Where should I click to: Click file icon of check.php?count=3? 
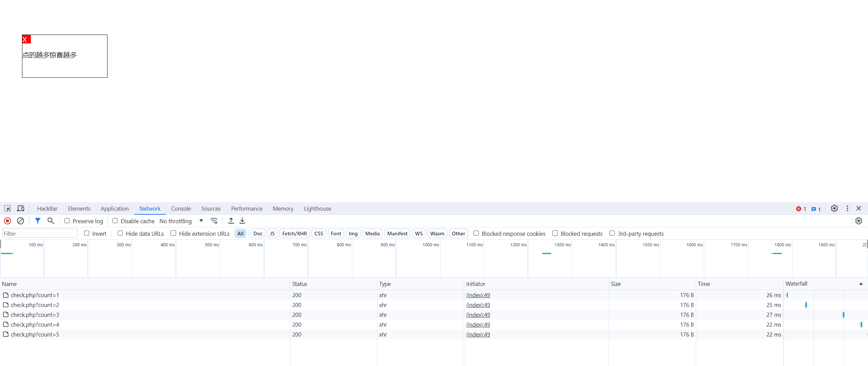coord(6,315)
